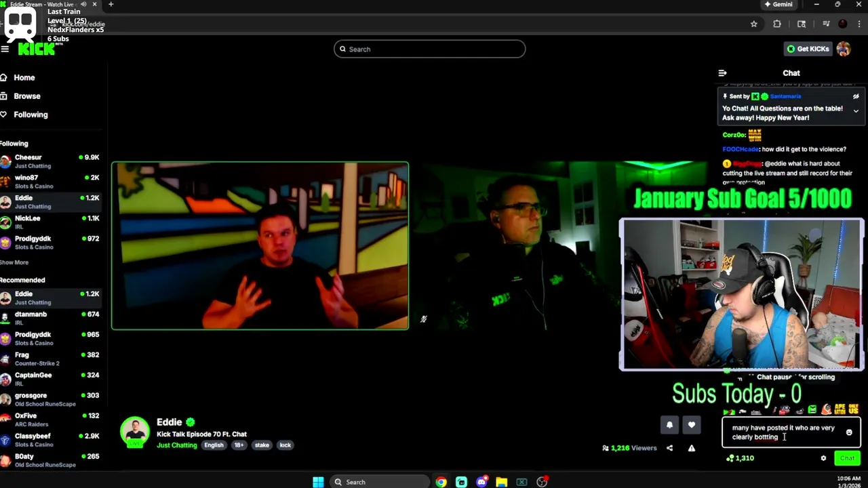
Task: Click Santamaria's username in pinned message
Action: pyautogui.click(x=785, y=96)
